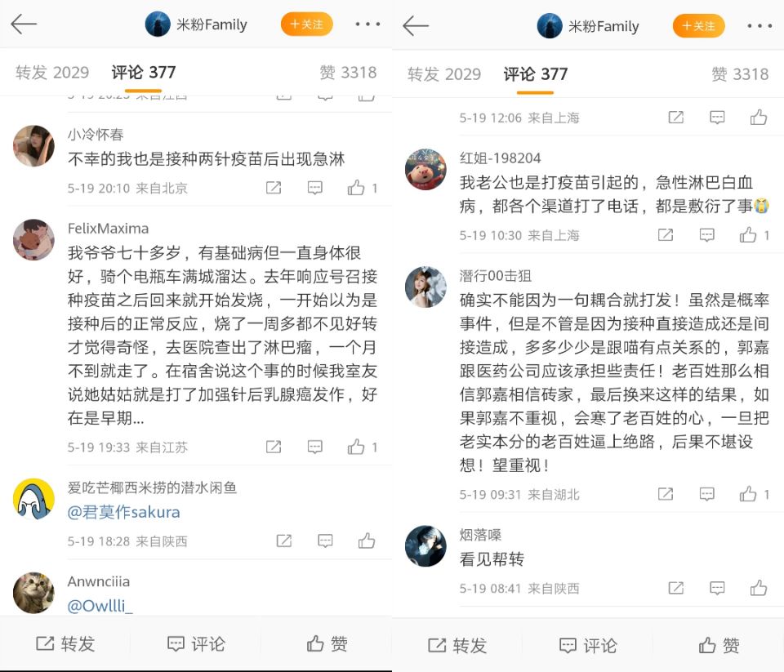Tap the reply icon on FelixMaxima's comment

315,447
